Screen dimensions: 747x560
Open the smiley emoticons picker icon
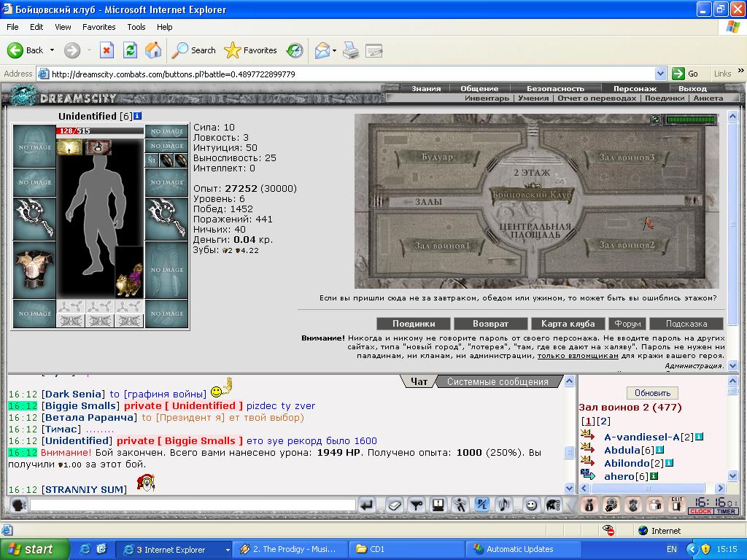[x=531, y=505]
